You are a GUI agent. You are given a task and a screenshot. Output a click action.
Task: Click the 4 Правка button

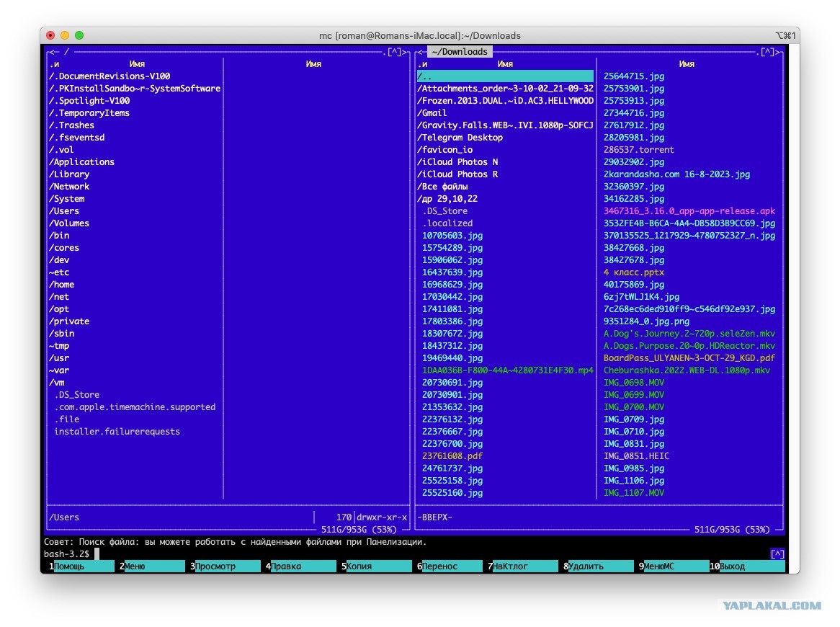pos(300,566)
